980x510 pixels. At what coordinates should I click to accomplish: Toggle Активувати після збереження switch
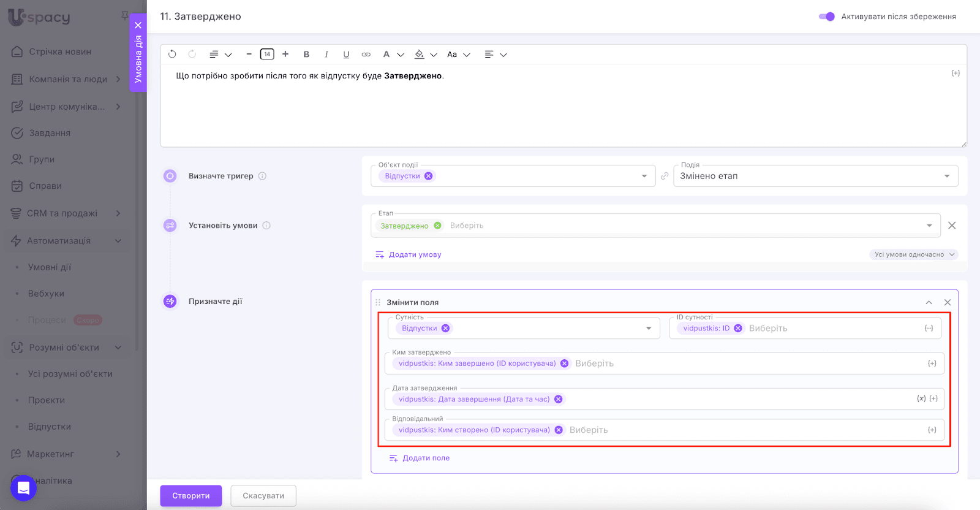[x=826, y=17]
